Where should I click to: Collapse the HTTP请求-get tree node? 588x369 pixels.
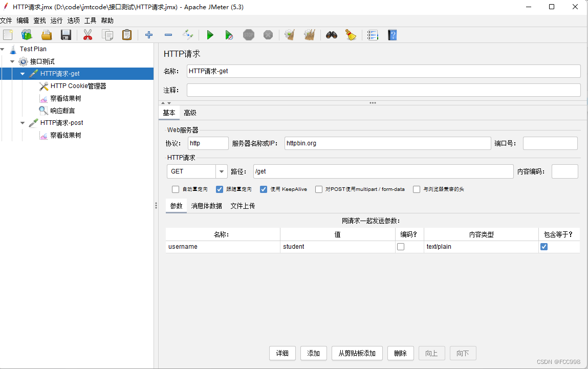[x=23, y=74]
